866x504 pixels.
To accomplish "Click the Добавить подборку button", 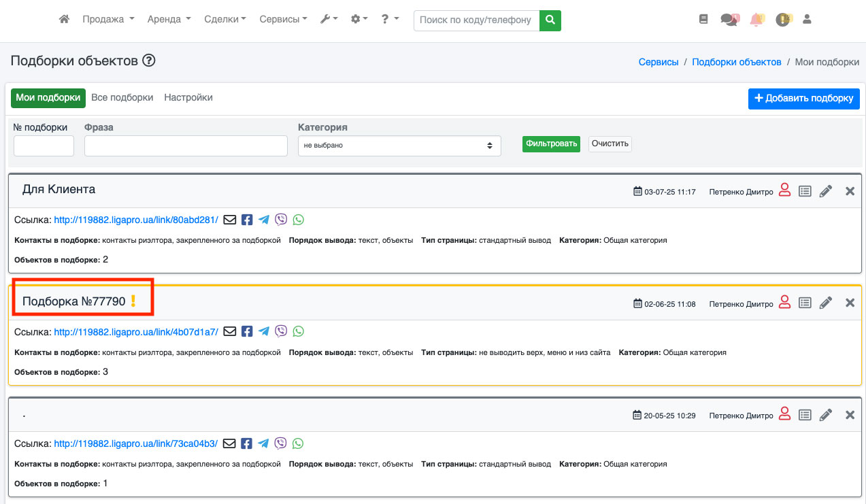I will (x=803, y=99).
